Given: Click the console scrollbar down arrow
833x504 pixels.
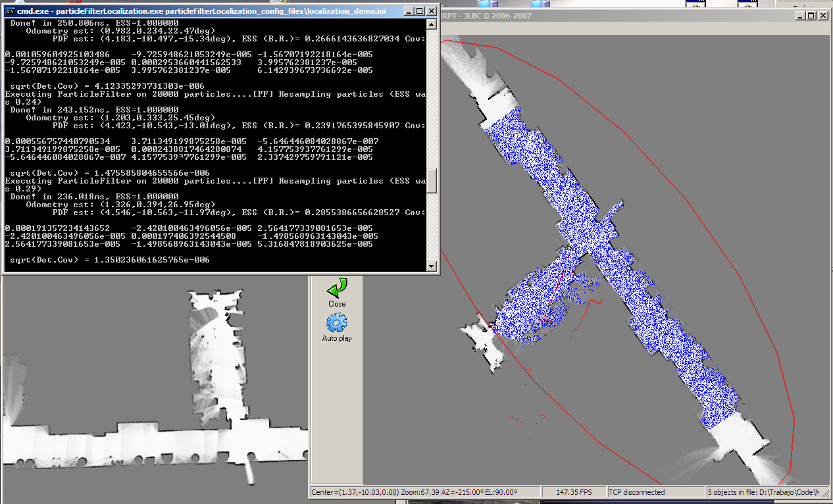Looking at the screenshot, I should pos(431,266).
